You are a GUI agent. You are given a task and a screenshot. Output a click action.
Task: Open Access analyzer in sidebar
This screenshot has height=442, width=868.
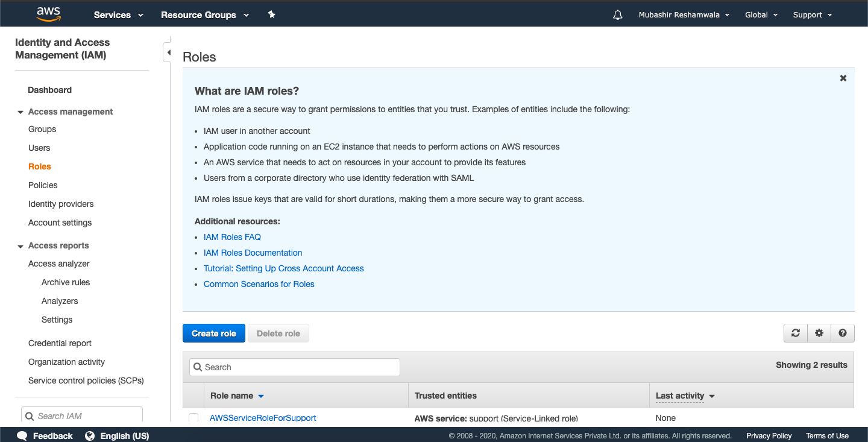coord(59,264)
